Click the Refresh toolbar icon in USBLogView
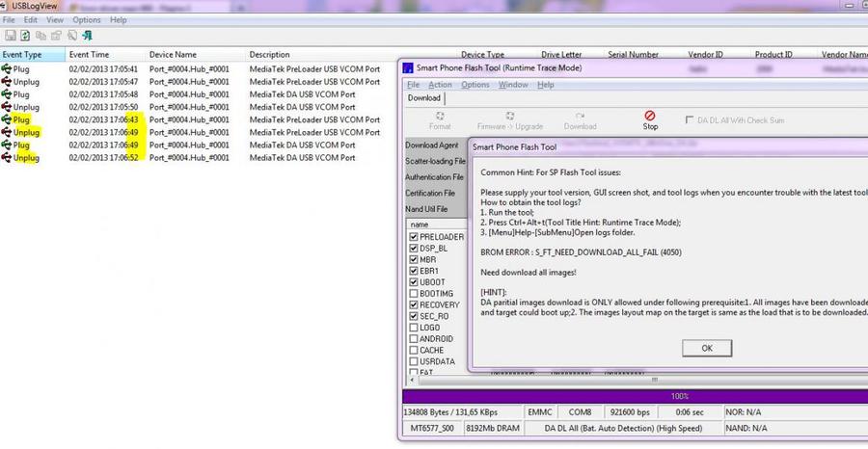This screenshot has height=449, width=868. pos(25,36)
